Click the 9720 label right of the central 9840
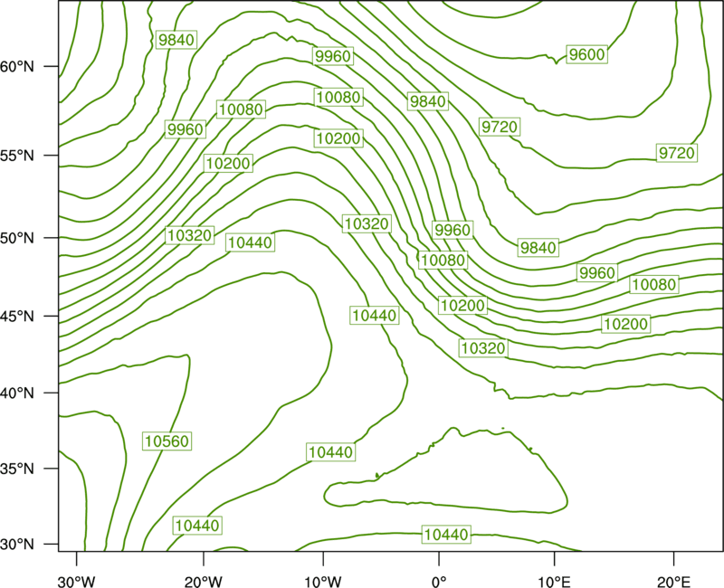The width and height of the screenshot is (724, 588). click(x=500, y=127)
